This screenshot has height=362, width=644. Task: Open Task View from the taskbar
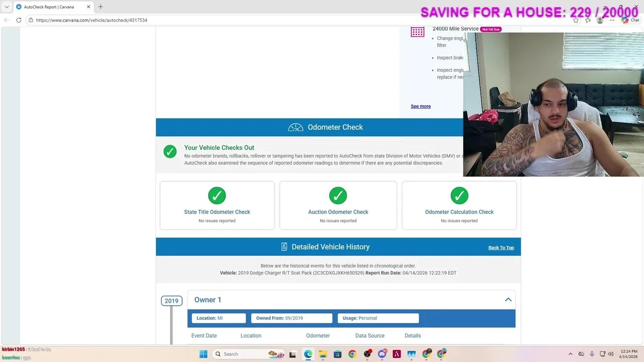pyautogui.click(x=293, y=354)
